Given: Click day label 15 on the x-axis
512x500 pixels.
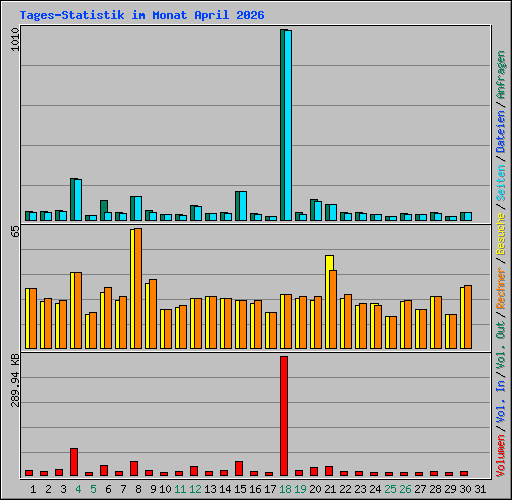Looking at the screenshot, I should click(x=240, y=489).
